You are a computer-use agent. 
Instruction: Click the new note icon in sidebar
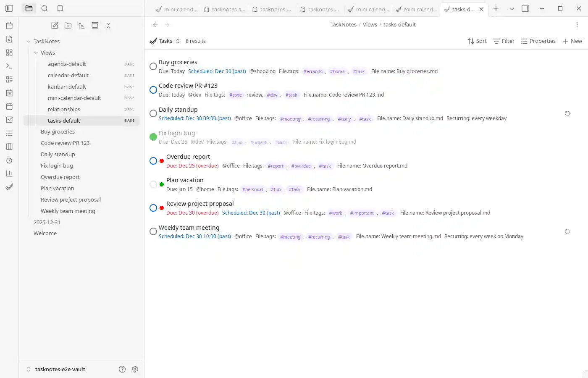[55, 26]
